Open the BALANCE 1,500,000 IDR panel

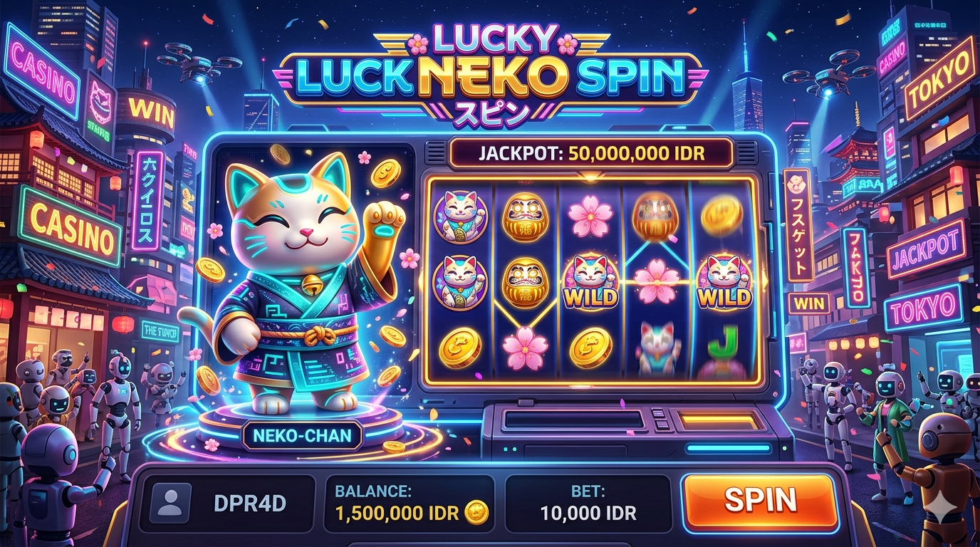point(409,504)
